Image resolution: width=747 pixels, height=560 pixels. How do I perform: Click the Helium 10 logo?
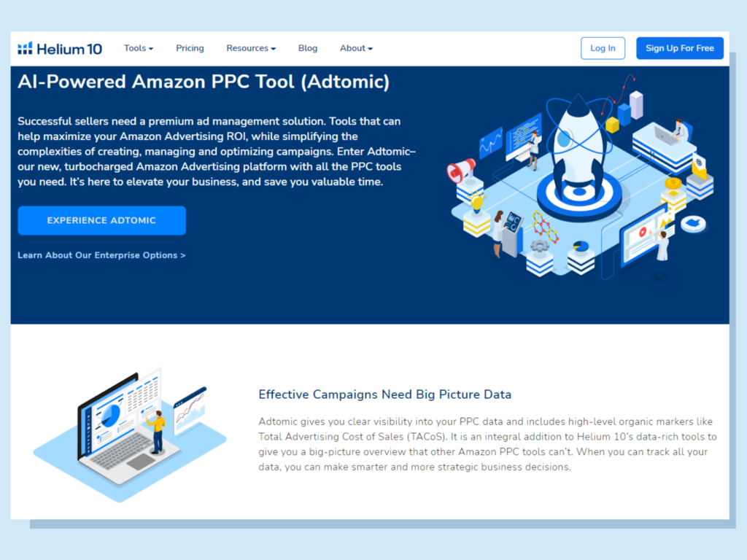pyautogui.click(x=60, y=49)
